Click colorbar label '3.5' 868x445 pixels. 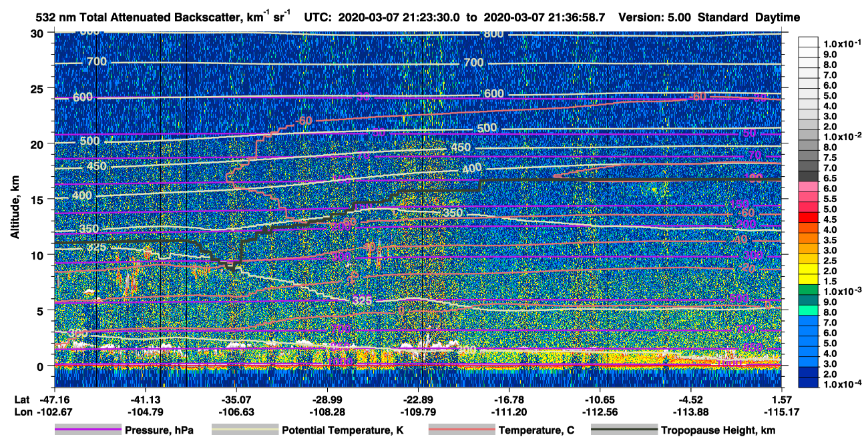(x=831, y=240)
